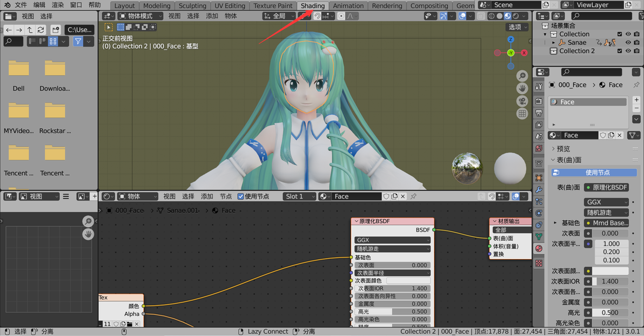Enable wireframe viewport shading
Image resolution: width=644 pixels, height=336 pixels.
coord(491,16)
